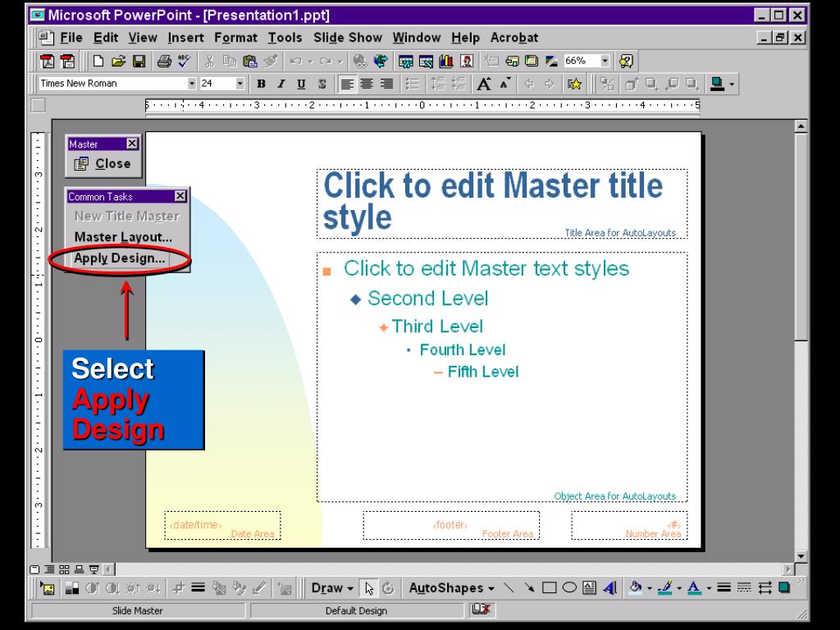Click the Font Color letter A swatch
This screenshot has height=630, width=840.
[694, 588]
